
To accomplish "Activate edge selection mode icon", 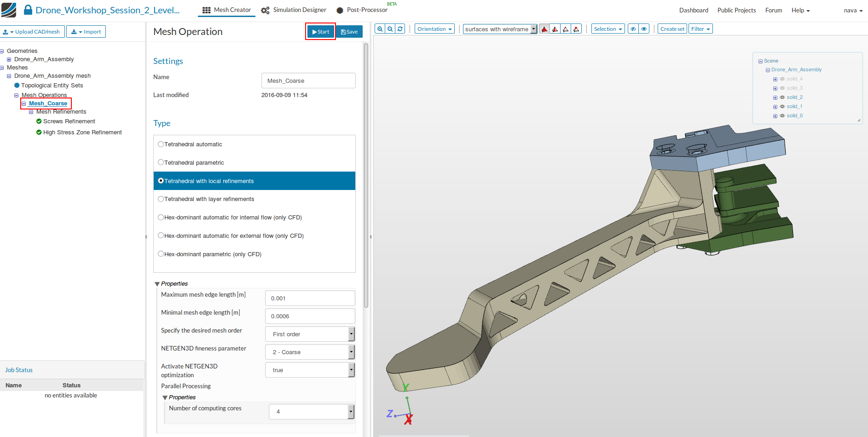I will point(566,29).
